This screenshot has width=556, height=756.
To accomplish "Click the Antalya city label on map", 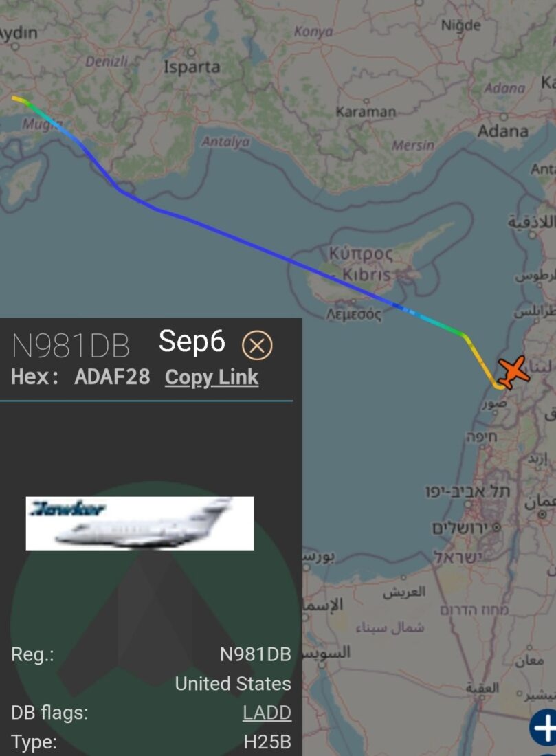I will pos(225,142).
